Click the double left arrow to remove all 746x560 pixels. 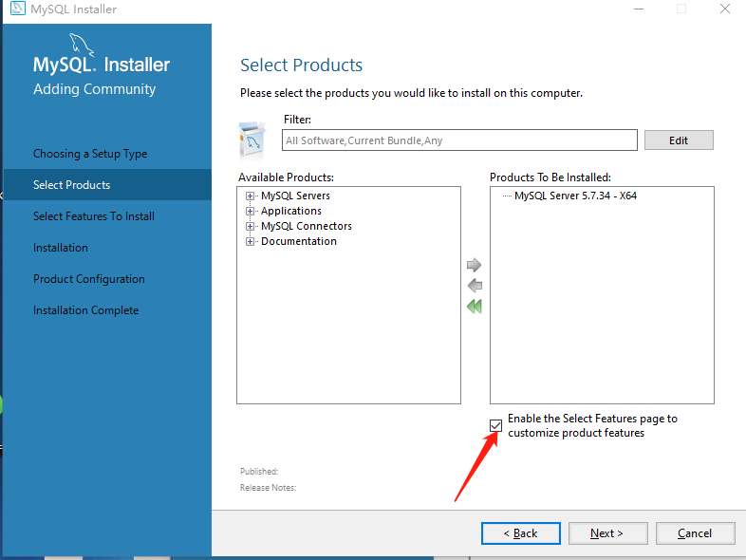pyautogui.click(x=475, y=307)
